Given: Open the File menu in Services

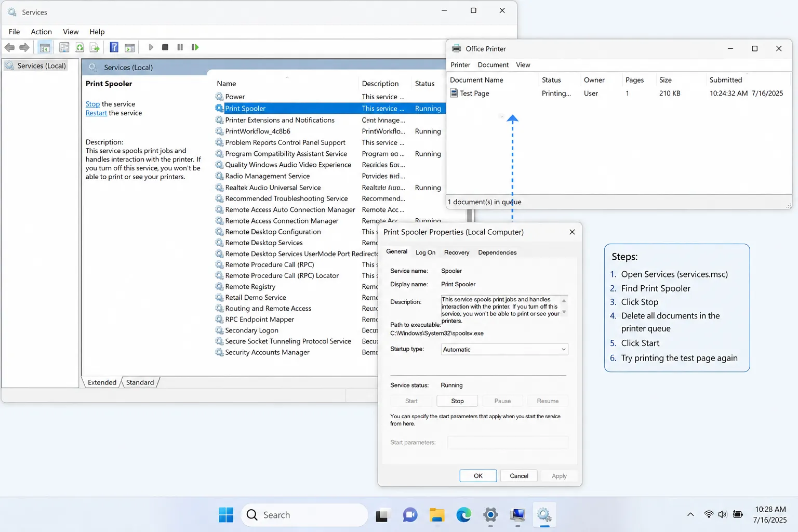Looking at the screenshot, I should [x=14, y=32].
